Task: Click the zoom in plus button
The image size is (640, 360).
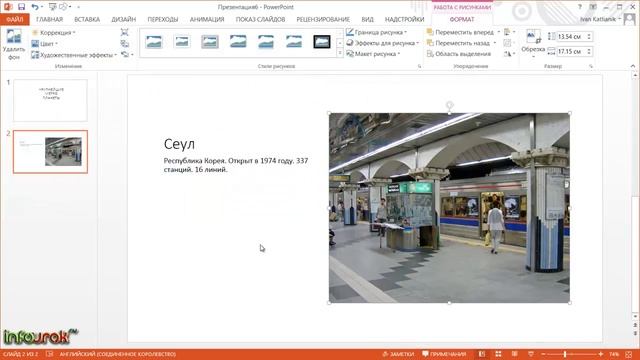Action: (x=601, y=354)
